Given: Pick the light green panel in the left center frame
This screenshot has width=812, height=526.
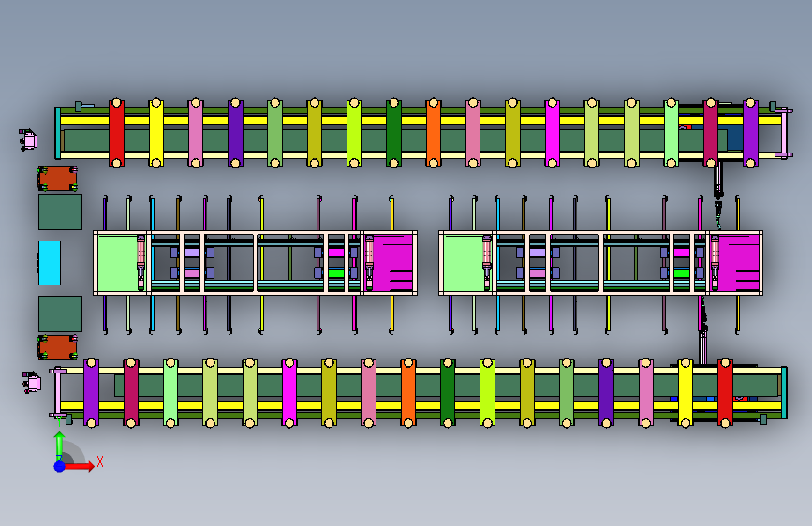Looking at the screenshot, I should tap(118, 263).
